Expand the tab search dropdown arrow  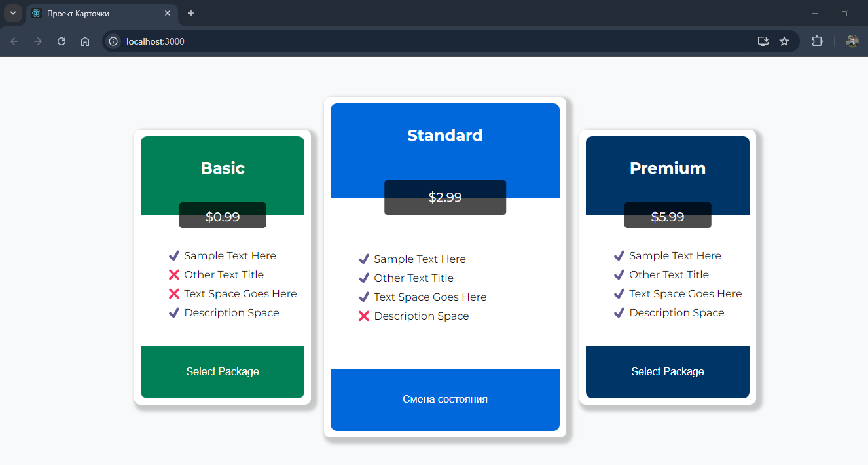tap(12, 13)
